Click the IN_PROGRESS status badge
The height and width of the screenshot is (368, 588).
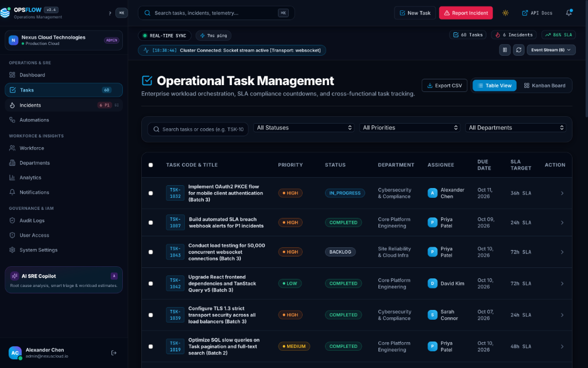(x=345, y=193)
